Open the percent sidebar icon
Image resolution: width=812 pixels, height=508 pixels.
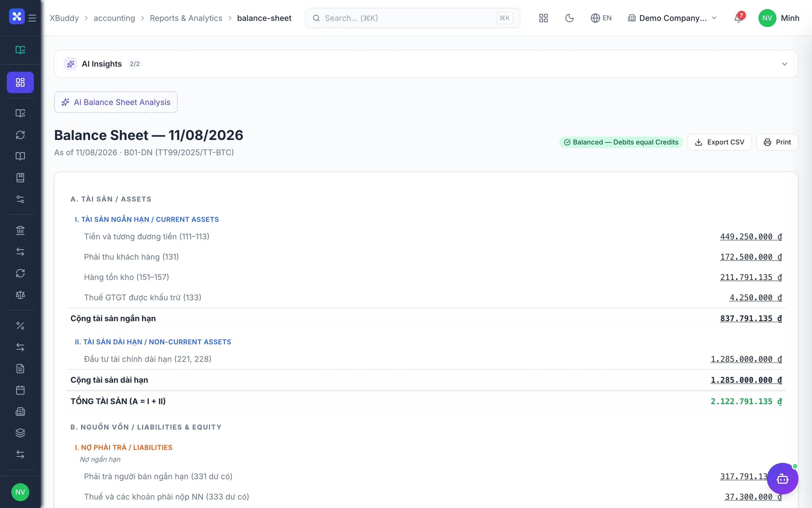(x=20, y=326)
